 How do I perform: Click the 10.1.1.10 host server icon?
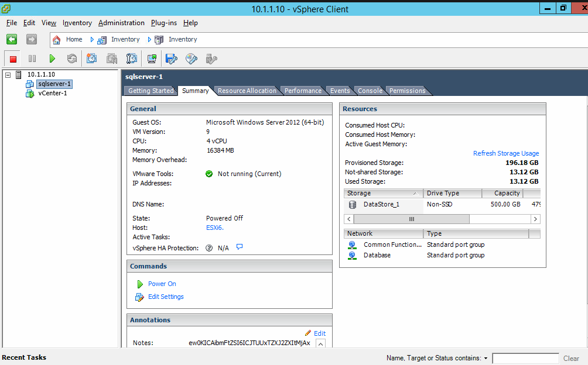pyautogui.click(x=18, y=74)
